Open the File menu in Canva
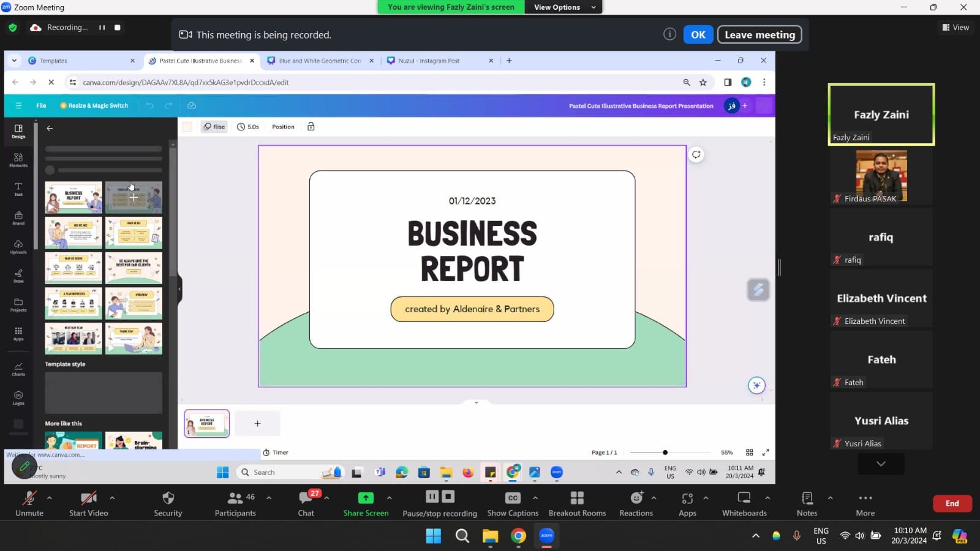This screenshot has width=980, height=551. click(41, 105)
